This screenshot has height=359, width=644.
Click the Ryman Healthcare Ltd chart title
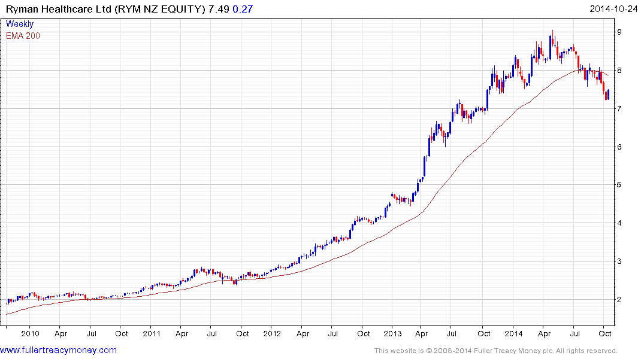tap(105, 9)
